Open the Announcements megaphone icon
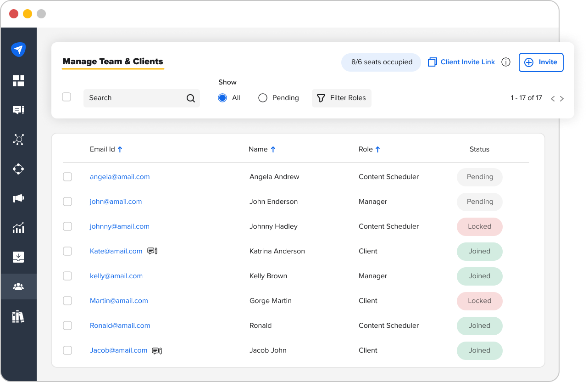The width and height of the screenshot is (588, 382). pos(18,198)
